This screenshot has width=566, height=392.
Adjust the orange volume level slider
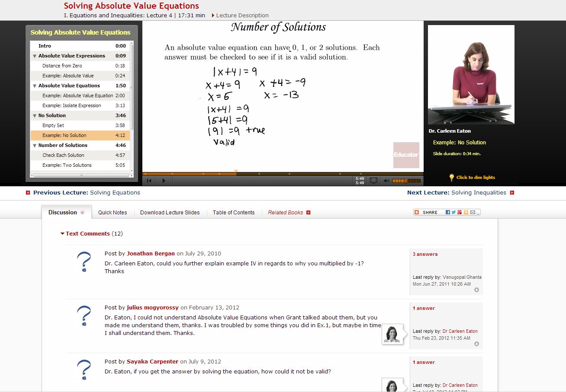(406, 181)
